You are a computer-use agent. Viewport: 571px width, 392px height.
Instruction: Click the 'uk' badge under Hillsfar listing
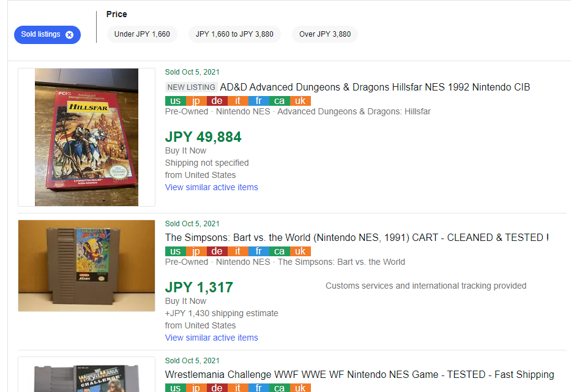pyautogui.click(x=300, y=101)
